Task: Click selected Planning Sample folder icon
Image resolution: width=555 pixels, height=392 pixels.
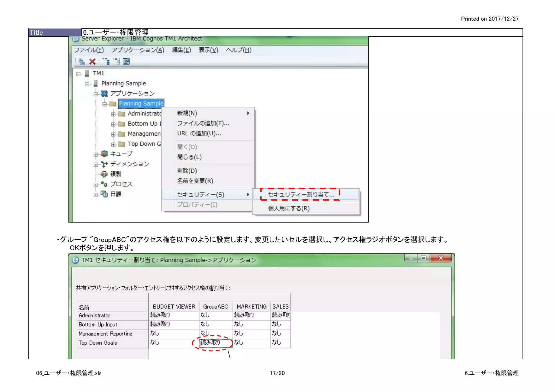Action: coord(113,104)
